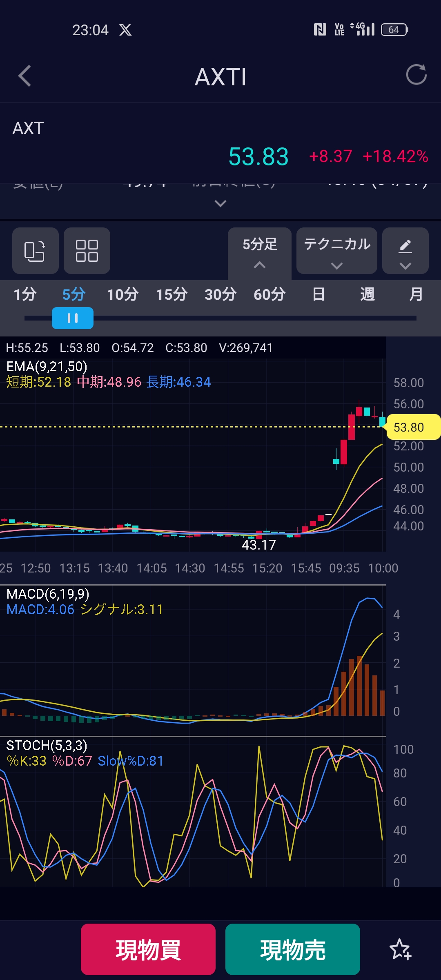441x980 pixels.
Task: Tap the X app notification icon
Action: tap(125, 30)
